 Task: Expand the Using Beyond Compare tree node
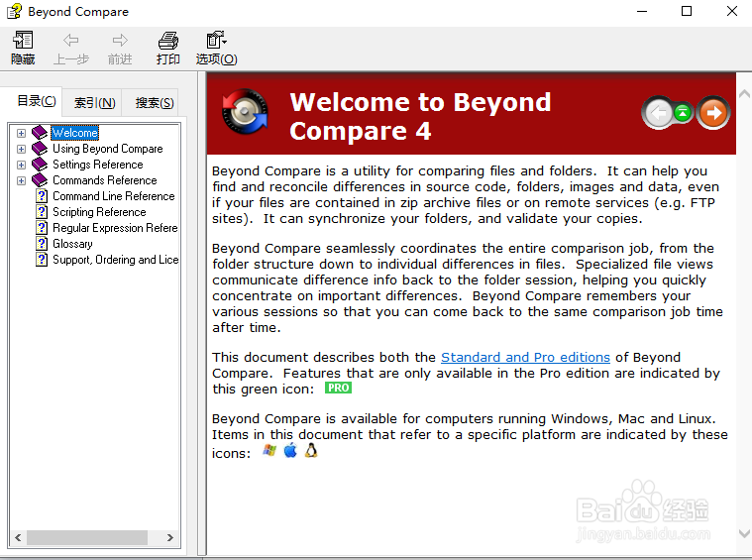pyautogui.click(x=21, y=149)
